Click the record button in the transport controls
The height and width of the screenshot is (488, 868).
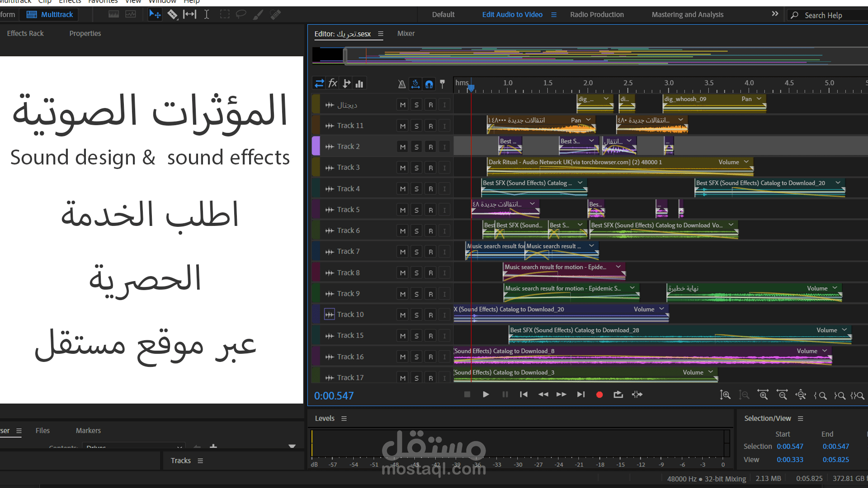pos(599,394)
